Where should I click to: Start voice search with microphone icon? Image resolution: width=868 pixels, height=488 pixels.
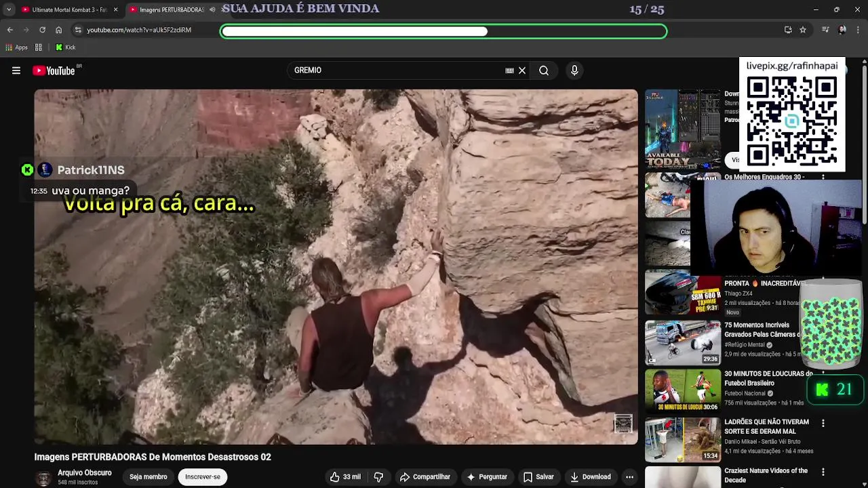tap(574, 70)
